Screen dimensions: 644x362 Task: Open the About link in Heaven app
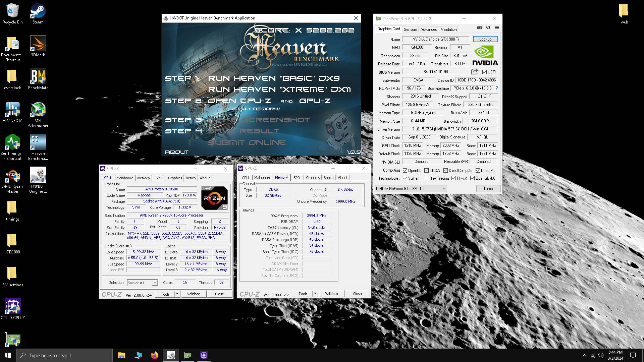click(177, 152)
